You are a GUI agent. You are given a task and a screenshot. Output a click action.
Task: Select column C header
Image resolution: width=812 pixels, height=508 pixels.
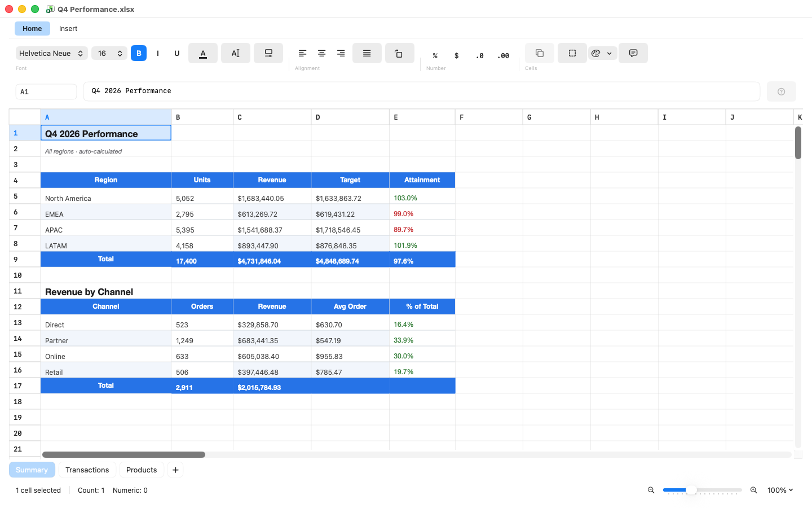272,117
